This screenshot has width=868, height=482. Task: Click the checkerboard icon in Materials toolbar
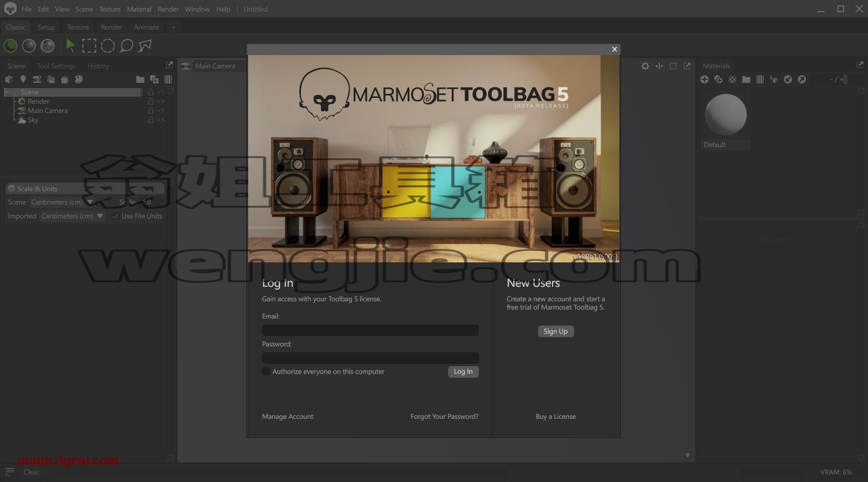(x=732, y=79)
